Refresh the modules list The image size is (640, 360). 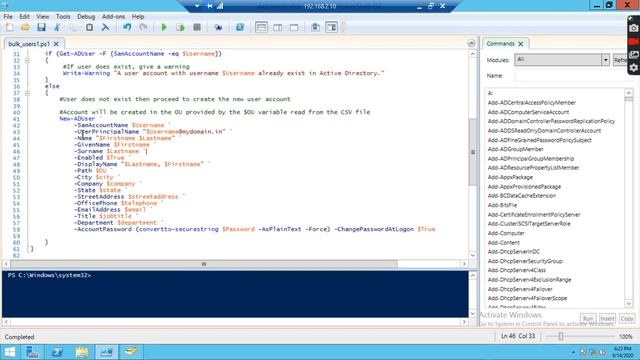point(620,60)
